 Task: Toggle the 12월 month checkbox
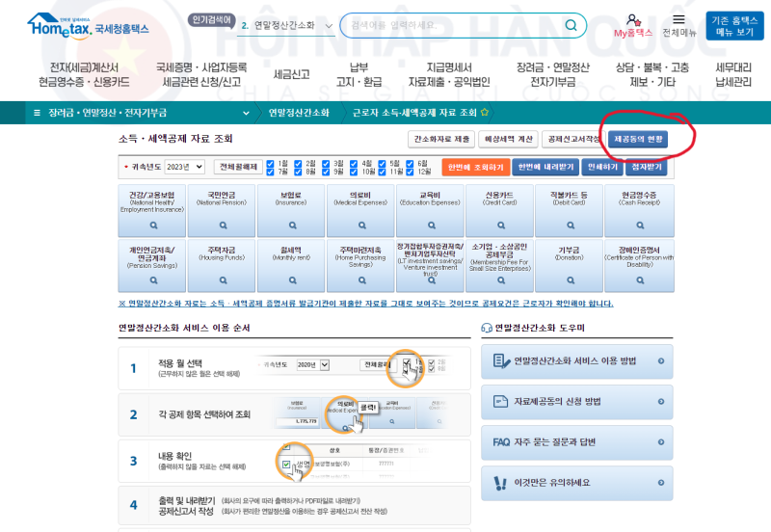click(x=412, y=172)
